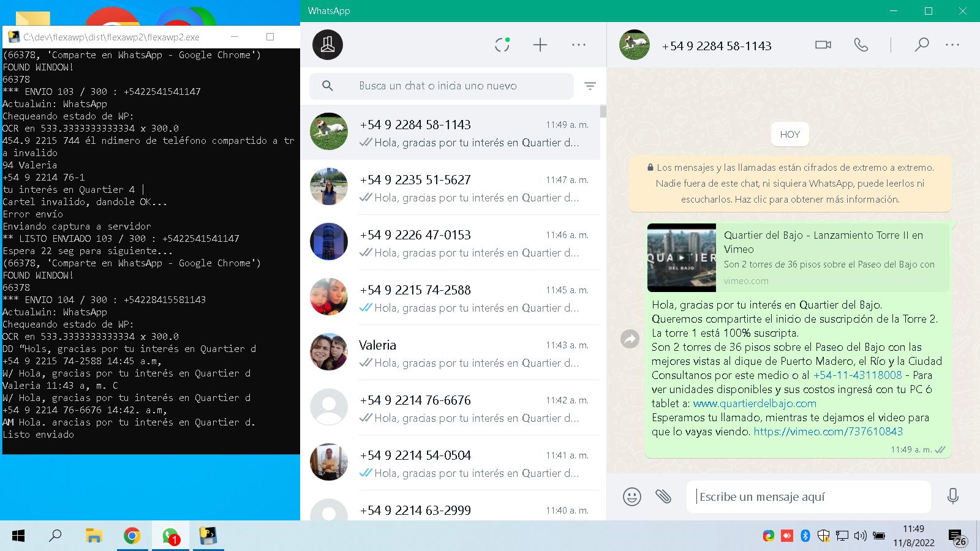Open the battery status tray icon

[879, 536]
